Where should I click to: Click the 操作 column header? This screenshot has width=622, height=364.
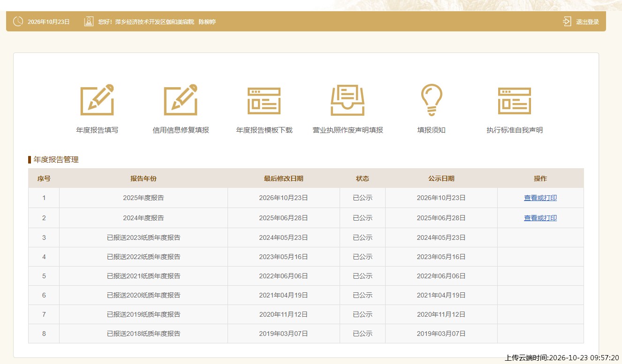click(x=540, y=178)
